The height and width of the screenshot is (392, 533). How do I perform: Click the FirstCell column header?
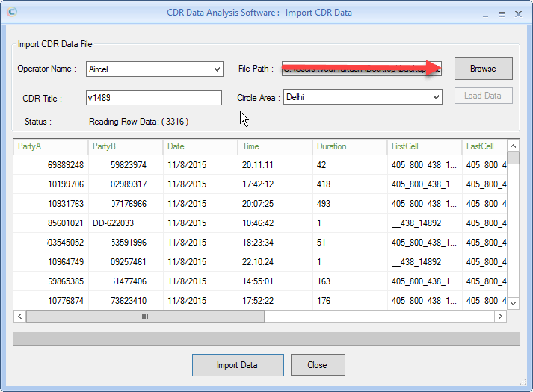click(x=425, y=146)
